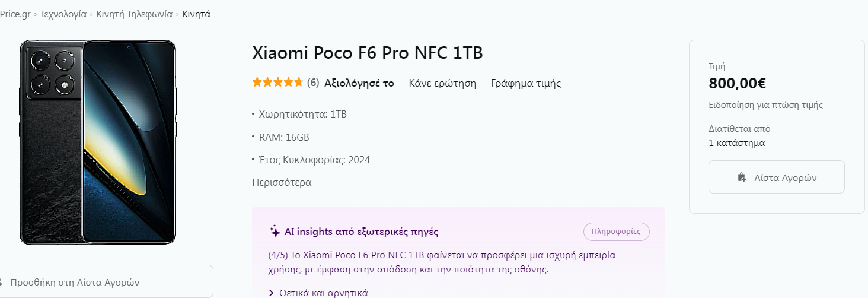Image resolution: width=868 pixels, height=298 pixels.
Task: Open the Price.gr breadcrumb home link
Action: coord(15,14)
